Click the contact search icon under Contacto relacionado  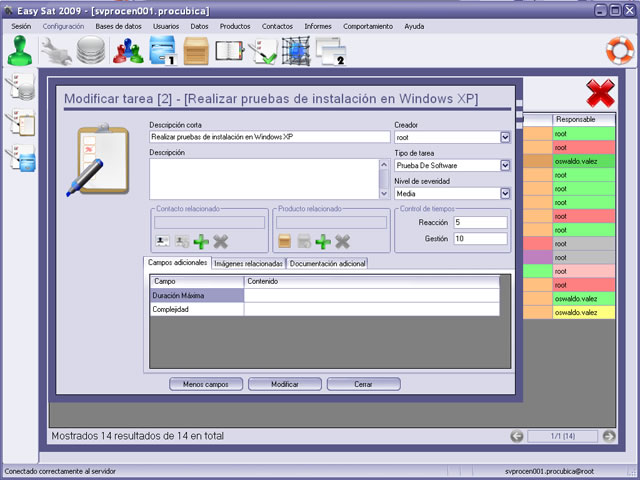[182, 242]
